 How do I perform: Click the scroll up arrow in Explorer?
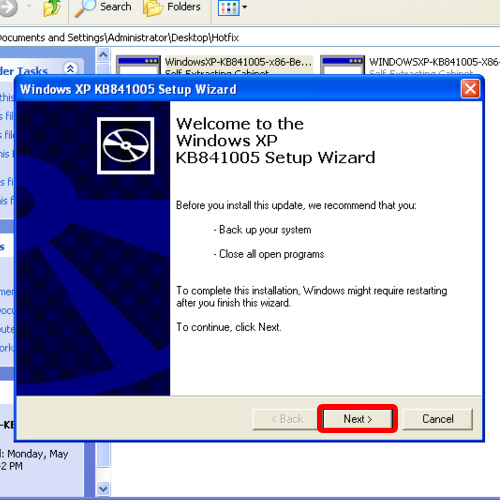coord(103,55)
